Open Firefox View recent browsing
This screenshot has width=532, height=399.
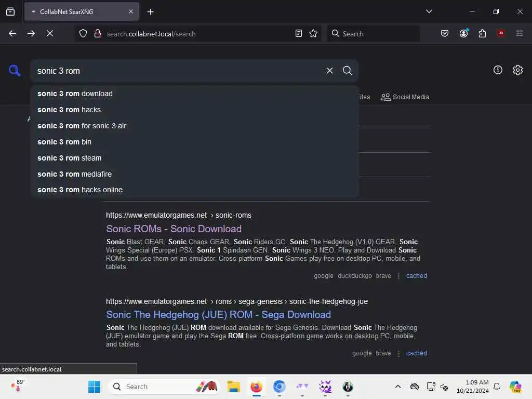pos(10,12)
